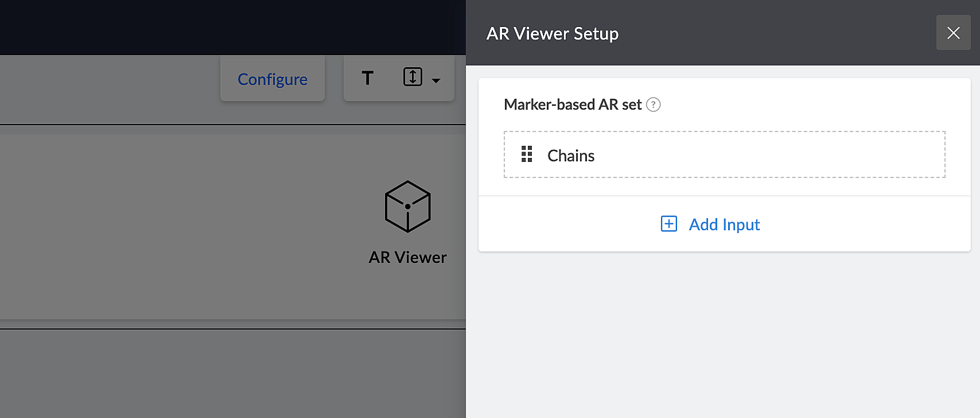Click the dimmed form area below AR Viewer

tap(230, 373)
